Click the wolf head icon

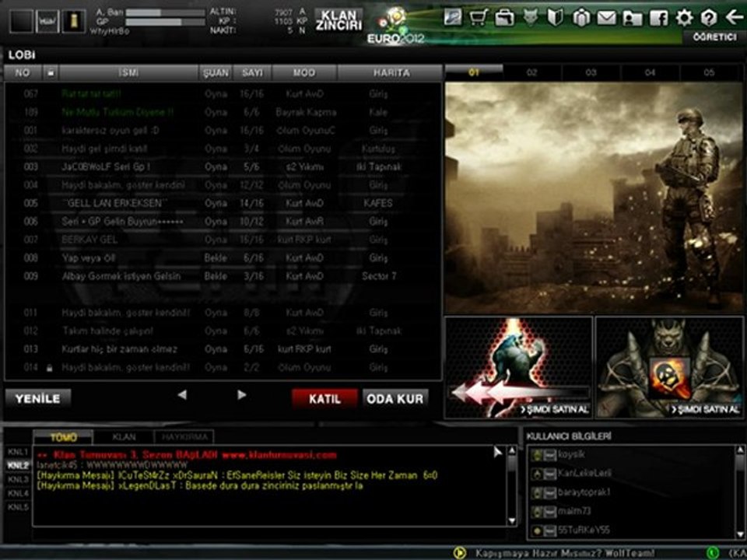pyautogui.click(x=530, y=18)
